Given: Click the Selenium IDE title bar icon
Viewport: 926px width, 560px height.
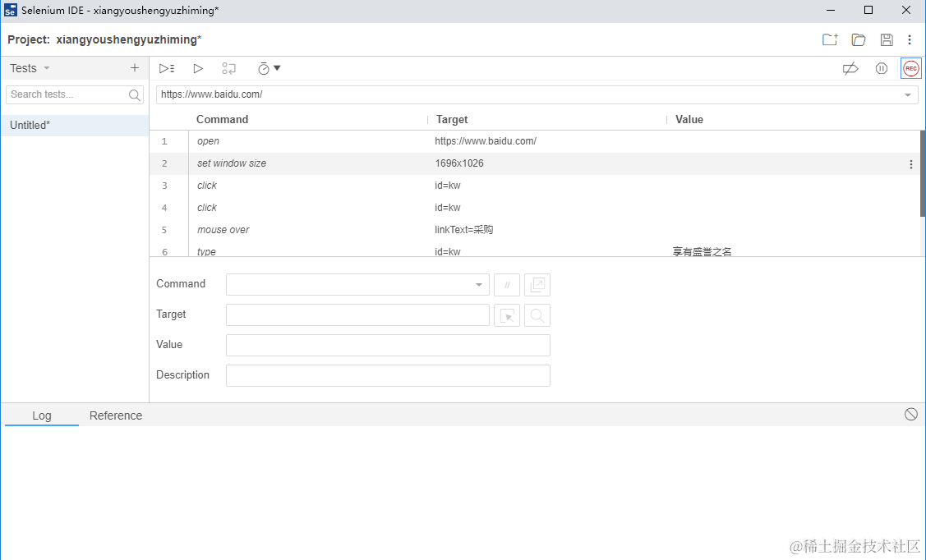Looking at the screenshot, I should pyautogui.click(x=10, y=10).
